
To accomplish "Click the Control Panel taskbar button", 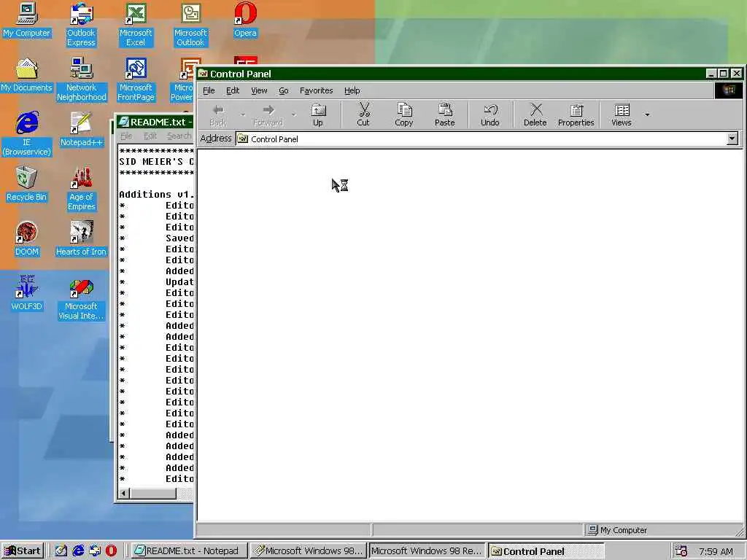I will (546, 551).
